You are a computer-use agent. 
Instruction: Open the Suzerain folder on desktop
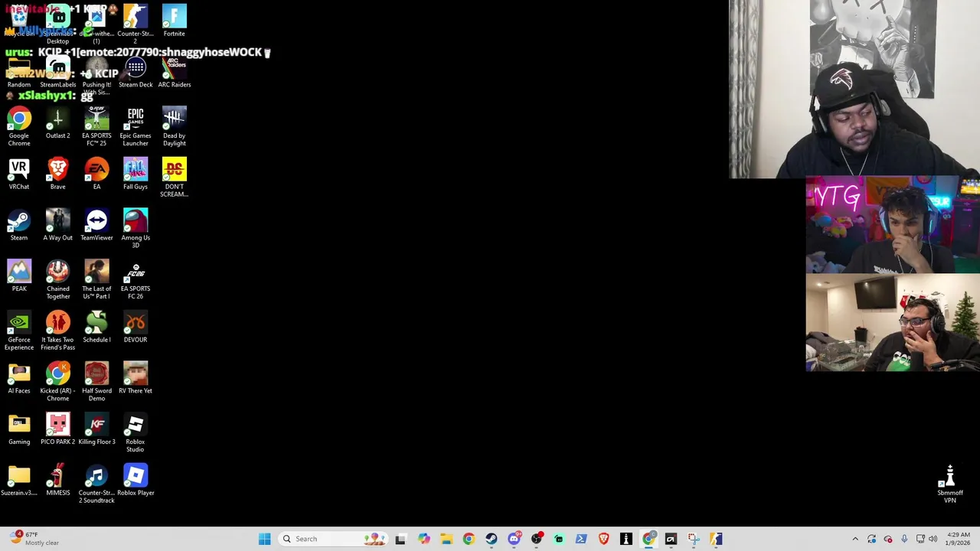(19, 481)
